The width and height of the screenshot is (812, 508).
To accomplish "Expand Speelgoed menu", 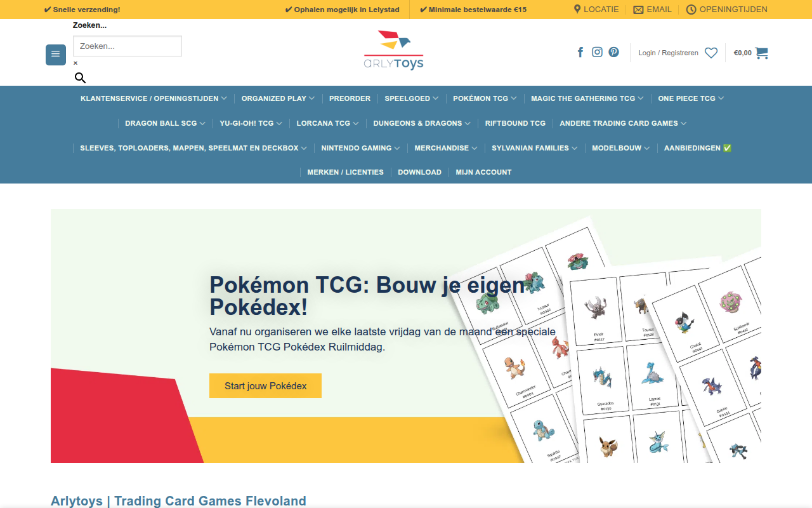I will point(412,98).
